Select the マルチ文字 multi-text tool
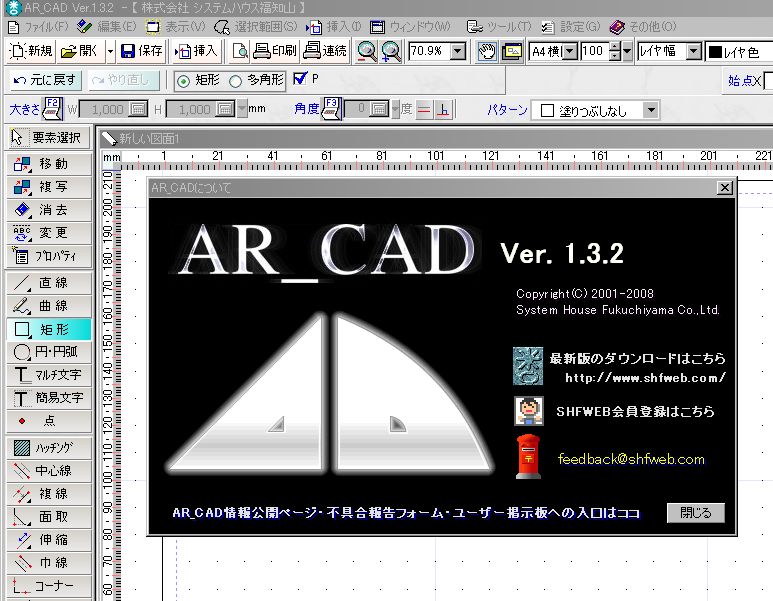The height and width of the screenshot is (601, 773). pos(49,375)
